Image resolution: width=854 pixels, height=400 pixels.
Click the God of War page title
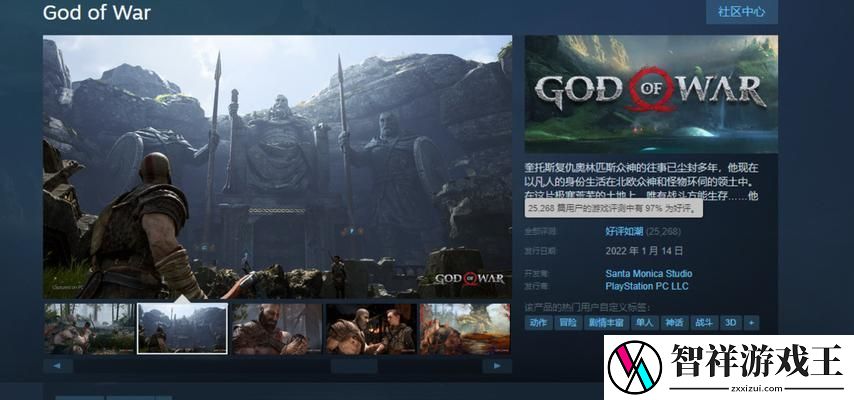tap(96, 13)
